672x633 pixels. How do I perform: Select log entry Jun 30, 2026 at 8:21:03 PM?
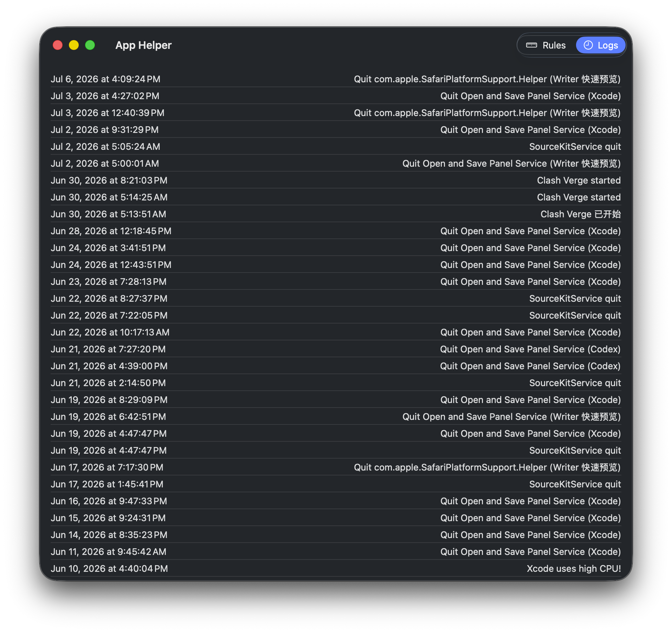pos(336,180)
